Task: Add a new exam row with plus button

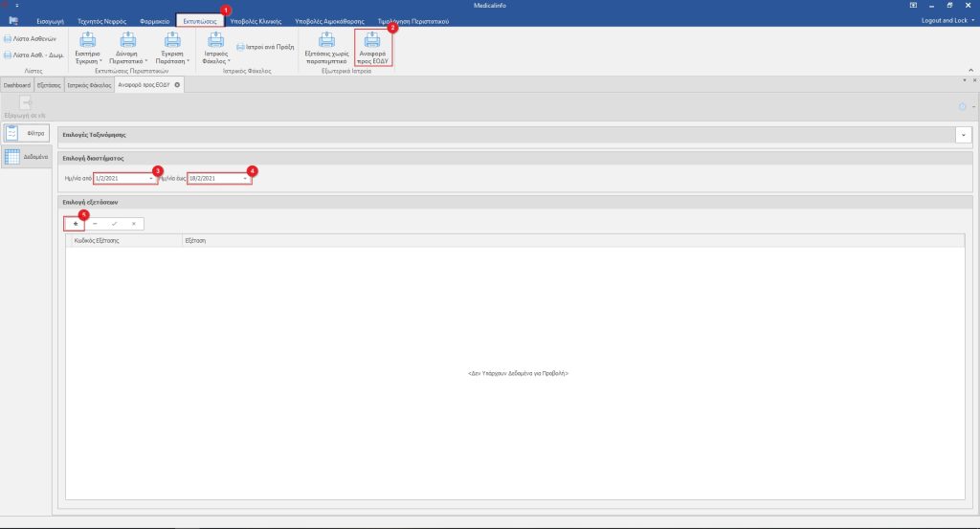Action: point(75,223)
